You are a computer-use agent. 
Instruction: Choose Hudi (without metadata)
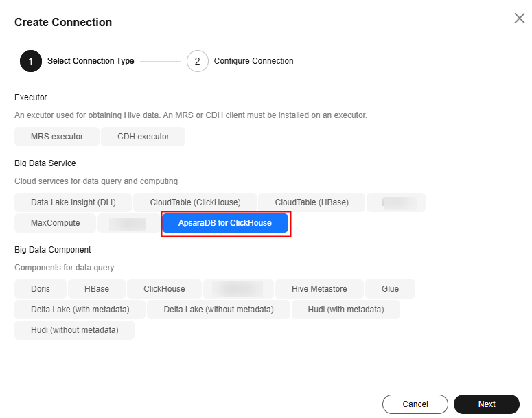coord(75,330)
